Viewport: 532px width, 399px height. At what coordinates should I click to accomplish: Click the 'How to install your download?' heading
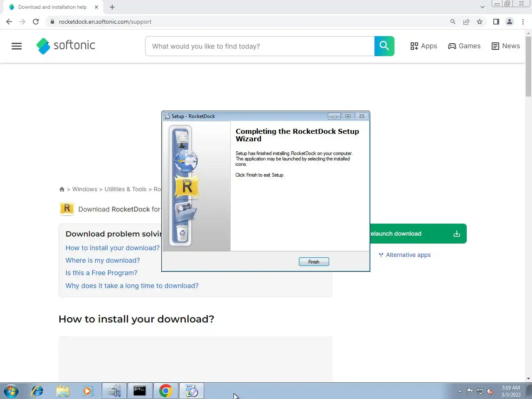[x=136, y=319]
